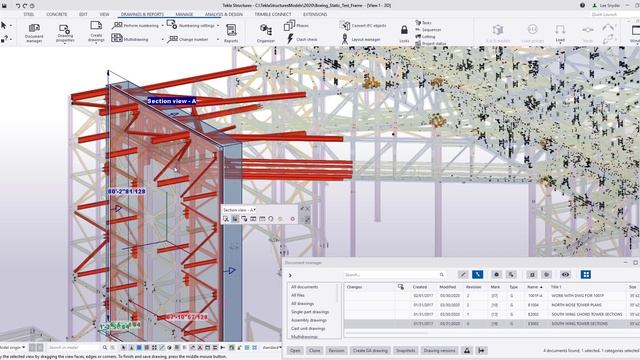
Task: Open the TRIMBLE CONNECT tab
Action: coord(273,14)
